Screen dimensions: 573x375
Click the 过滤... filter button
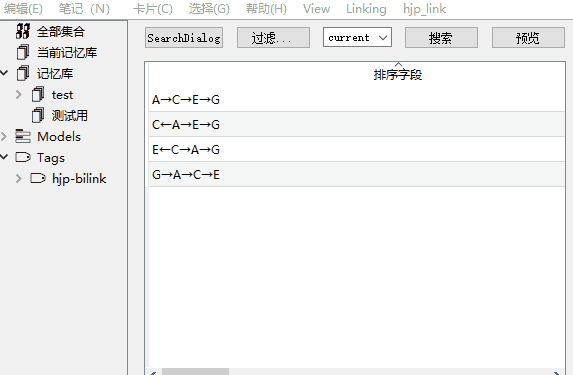click(x=273, y=37)
